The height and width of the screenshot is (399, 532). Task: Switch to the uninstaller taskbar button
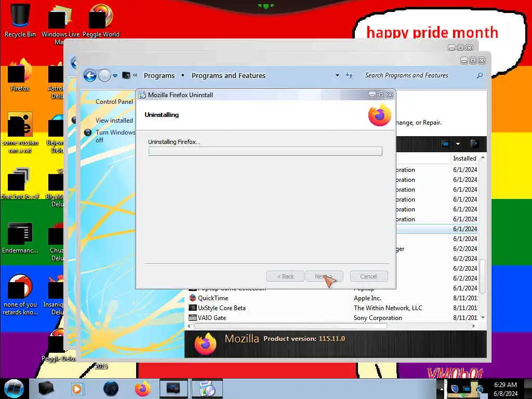point(207,389)
